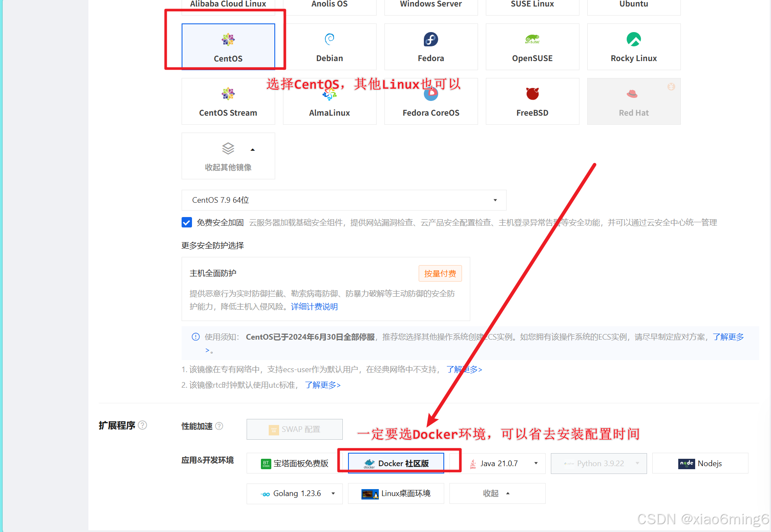
Task: Choose the Debian swirl logo card
Action: (329, 46)
